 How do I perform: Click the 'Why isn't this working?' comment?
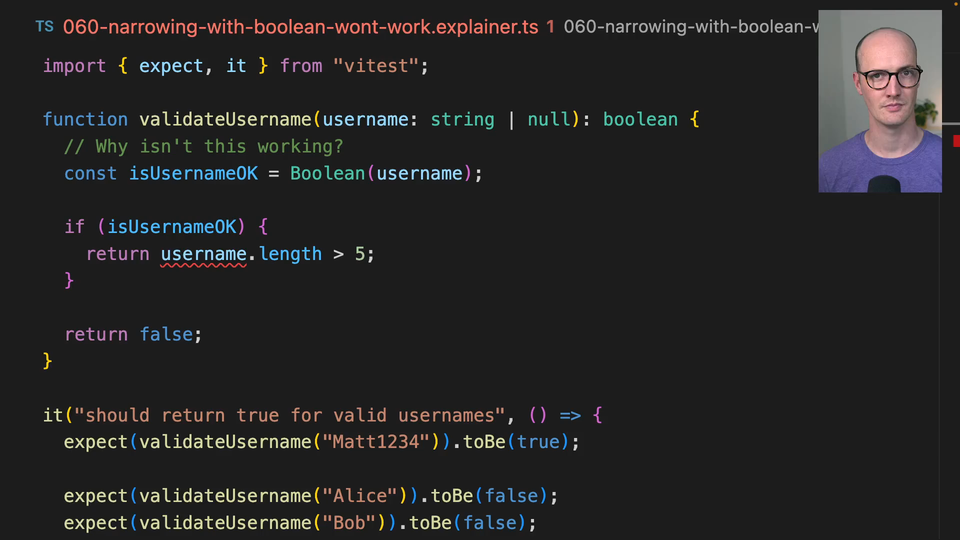tap(203, 147)
